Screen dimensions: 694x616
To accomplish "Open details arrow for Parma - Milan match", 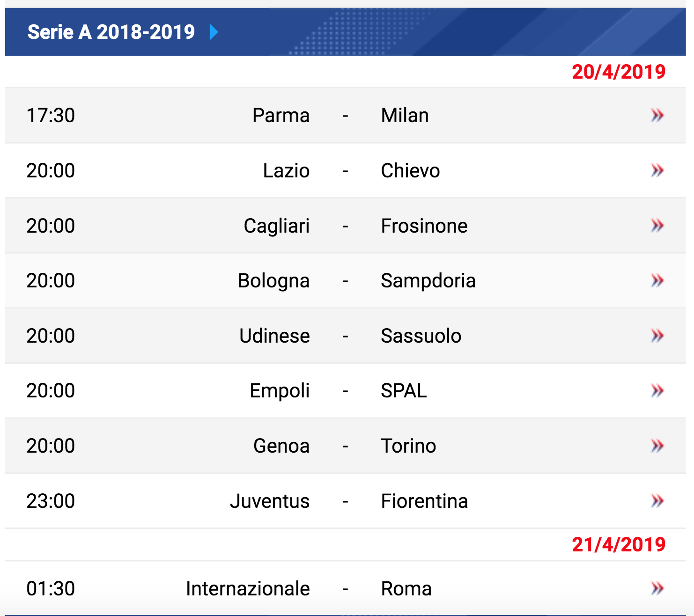I will coord(657,115).
